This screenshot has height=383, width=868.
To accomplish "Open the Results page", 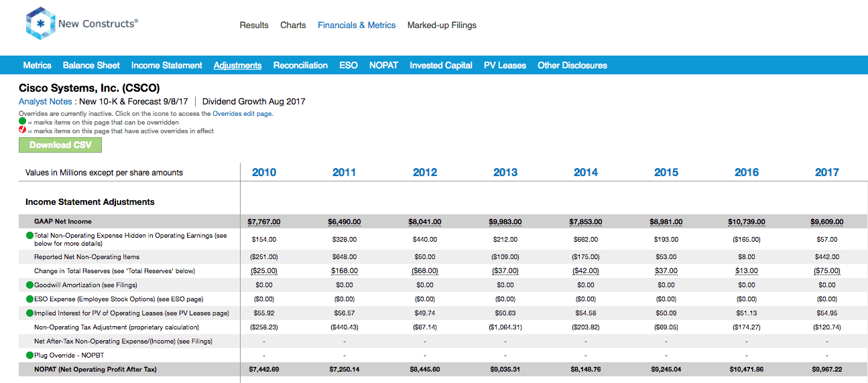I will click(x=254, y=25).
